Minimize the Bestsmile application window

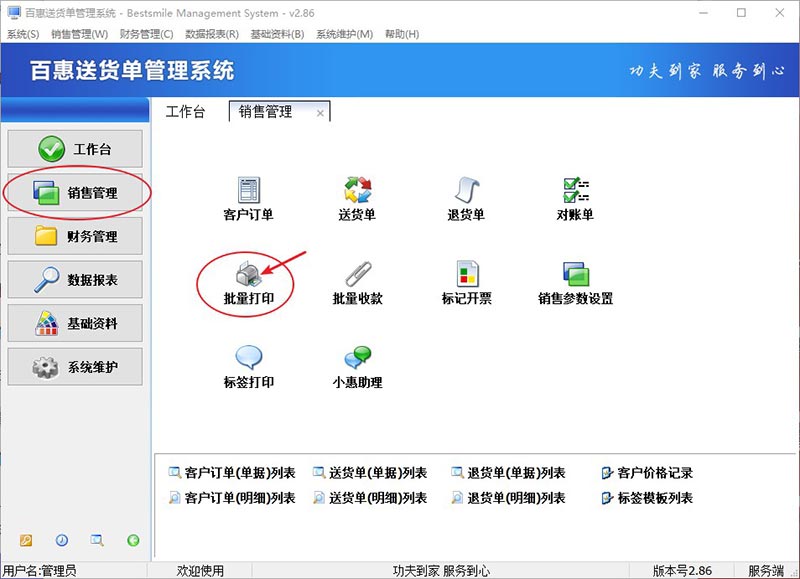(x=704, y=13)
